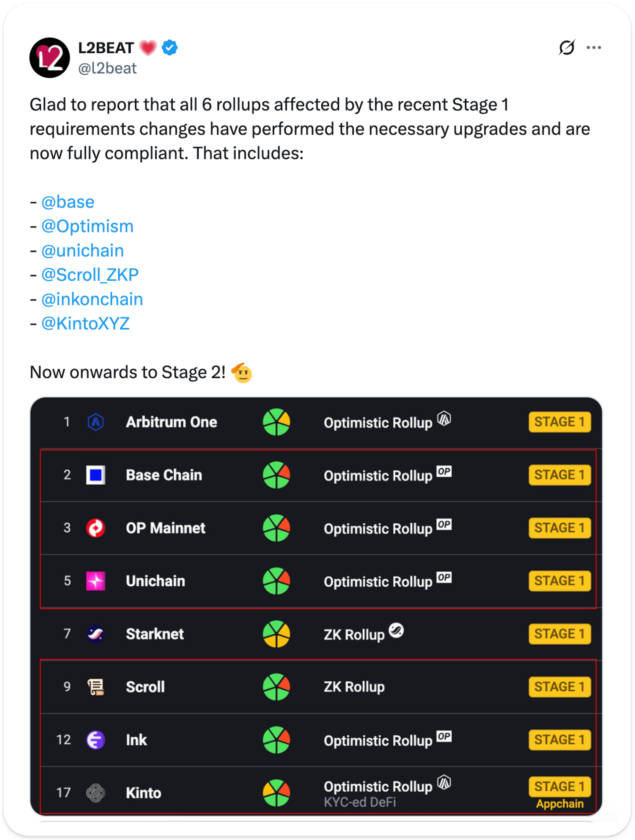
Task: Open the @Optimism mention link
Action: (x=87, y=226)
